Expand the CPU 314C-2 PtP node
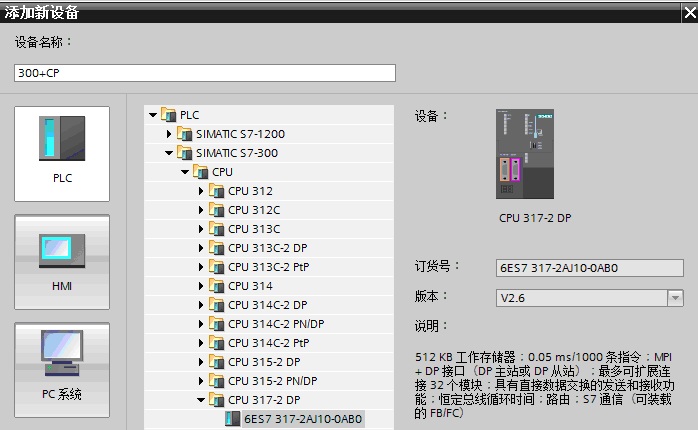 pyautogui.click(x=201, y=343)
